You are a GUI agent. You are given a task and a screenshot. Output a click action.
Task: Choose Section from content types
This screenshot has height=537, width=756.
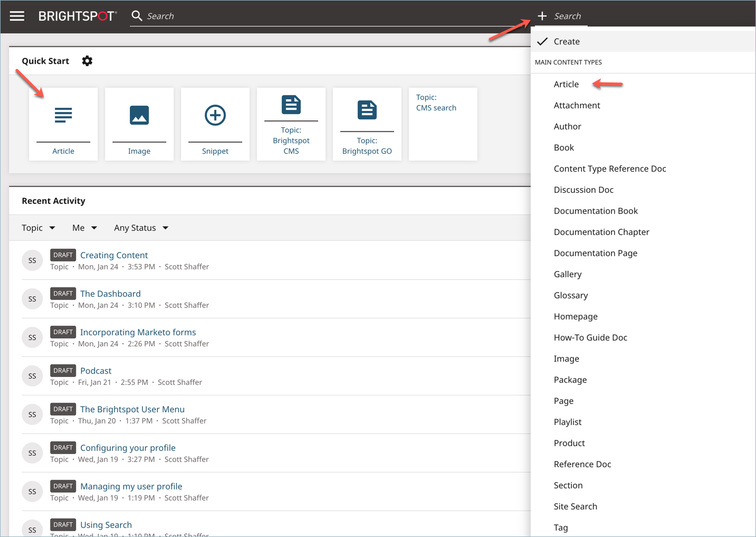(568, 485)
